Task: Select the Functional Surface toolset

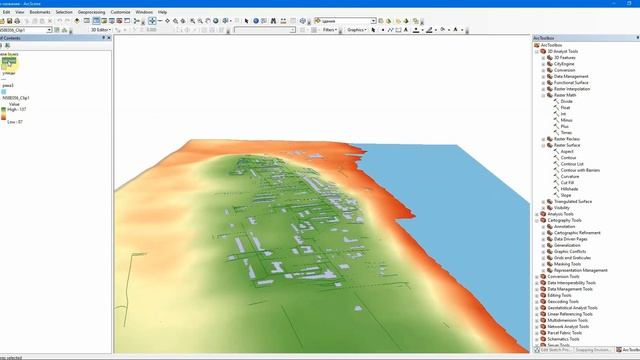Action: 571,82
